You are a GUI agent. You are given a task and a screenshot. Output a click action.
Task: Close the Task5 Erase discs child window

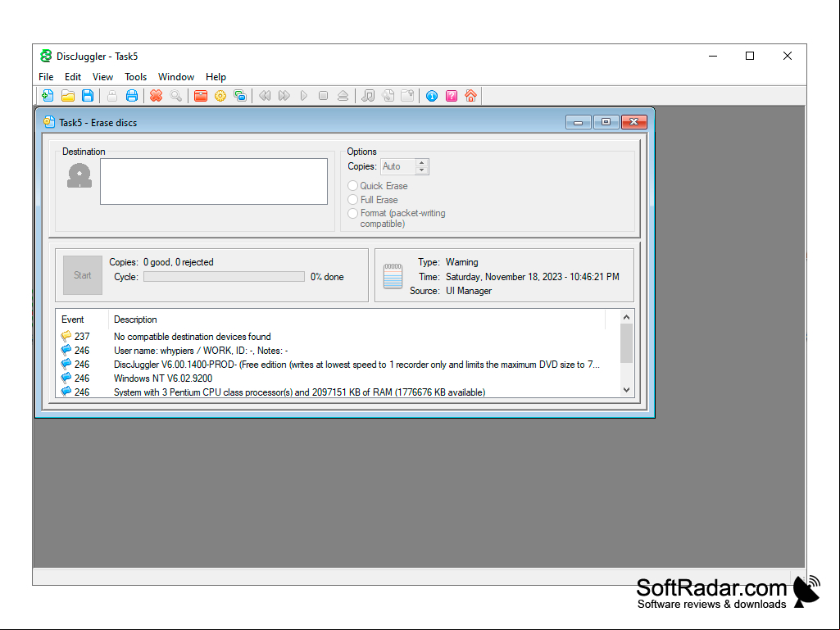tap(634, 122)
